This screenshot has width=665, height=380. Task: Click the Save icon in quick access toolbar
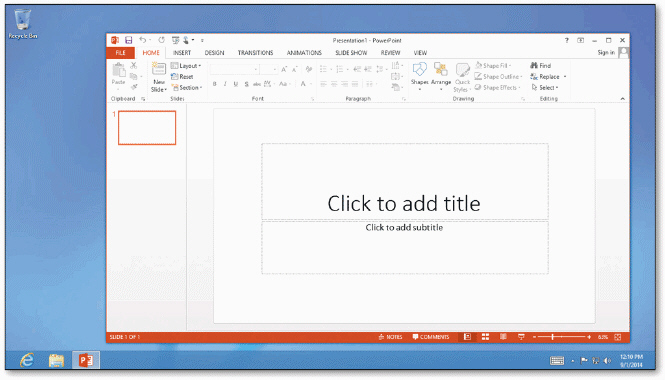pyautogui.click(x=129, y=40)
